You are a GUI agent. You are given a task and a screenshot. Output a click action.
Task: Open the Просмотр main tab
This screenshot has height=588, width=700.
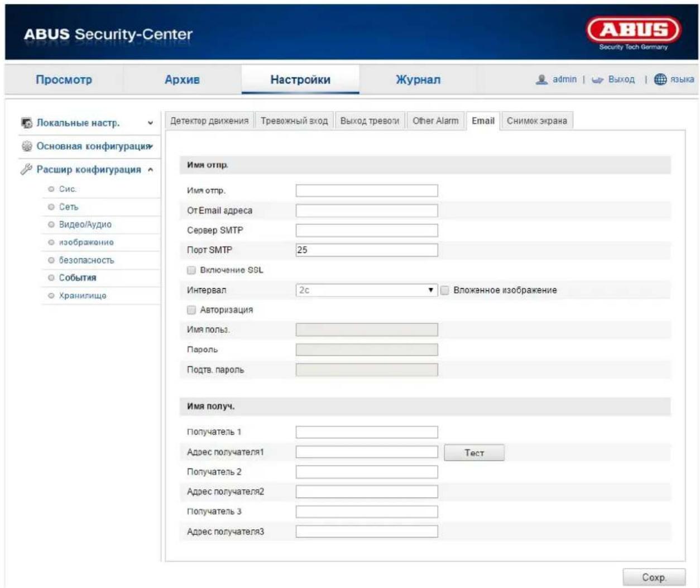point(64,79)
